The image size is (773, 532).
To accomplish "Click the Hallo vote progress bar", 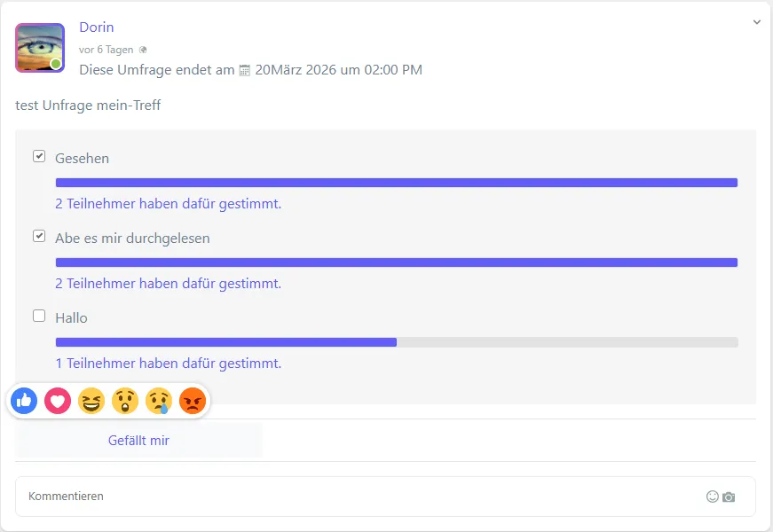I will click(x=397, y=342).
